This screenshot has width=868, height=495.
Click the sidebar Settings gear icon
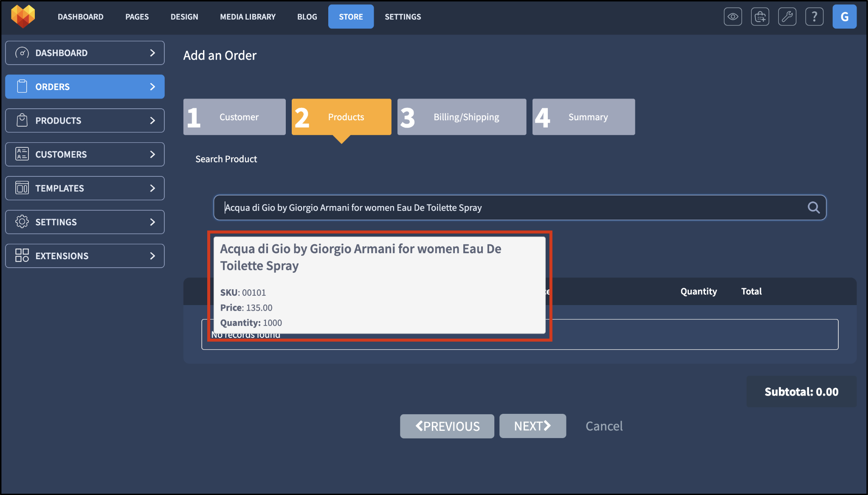22,221
